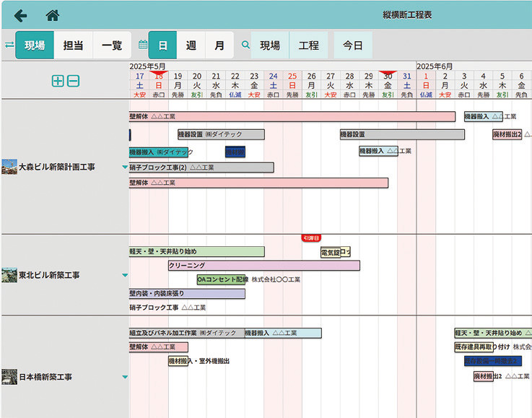Viewport: 532px width, 418px height.
Task: Open the calendar icon next to 日
Action: (143, 45)
